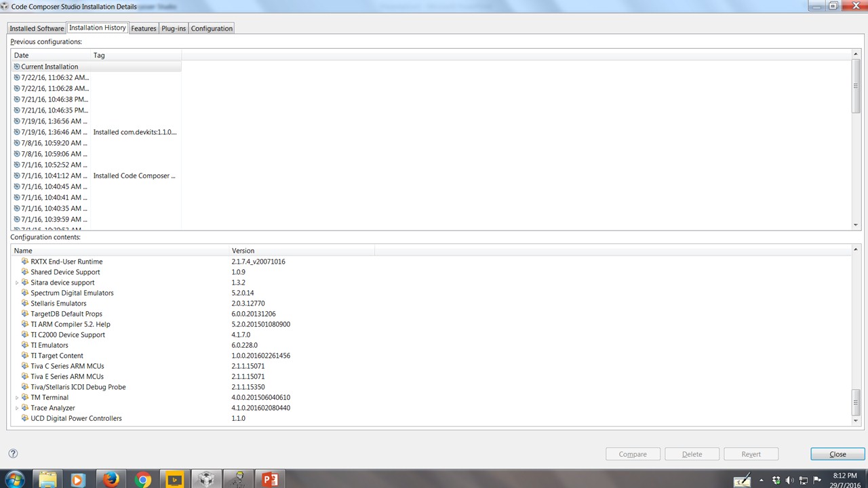Close the Installation Details dialog
The image size is (868, 488).
[837, 454]
